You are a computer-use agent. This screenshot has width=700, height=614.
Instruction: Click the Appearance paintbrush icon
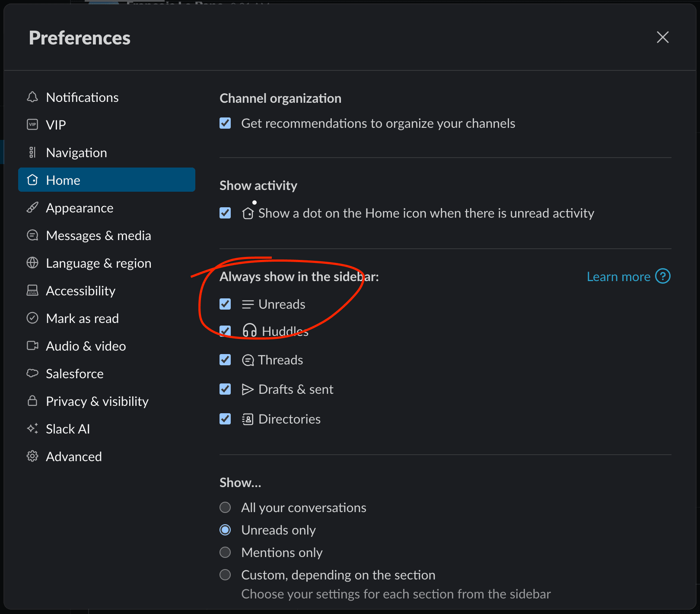32,208
